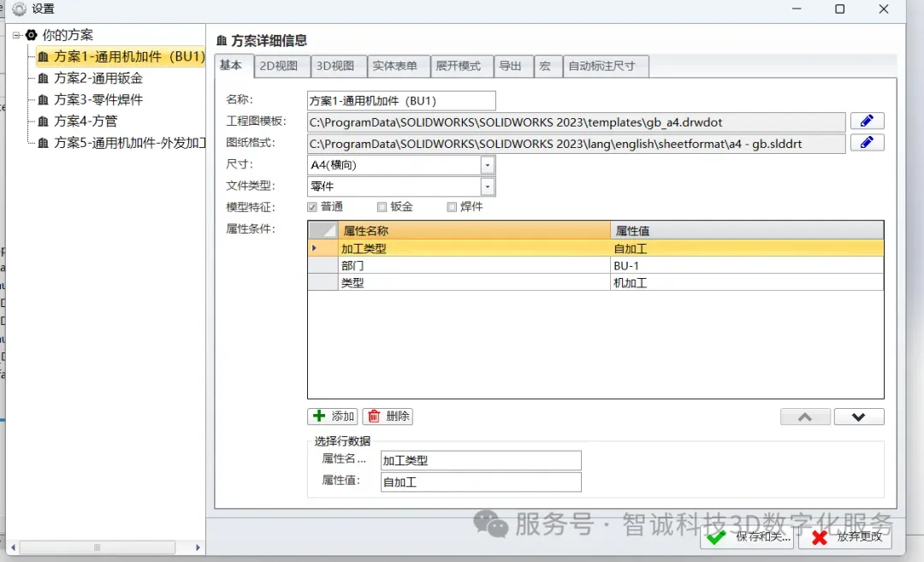Open the 文件类型 dropdown showing 零件
The width and height of the screenshot is (924, 562).
coord(488,186)
